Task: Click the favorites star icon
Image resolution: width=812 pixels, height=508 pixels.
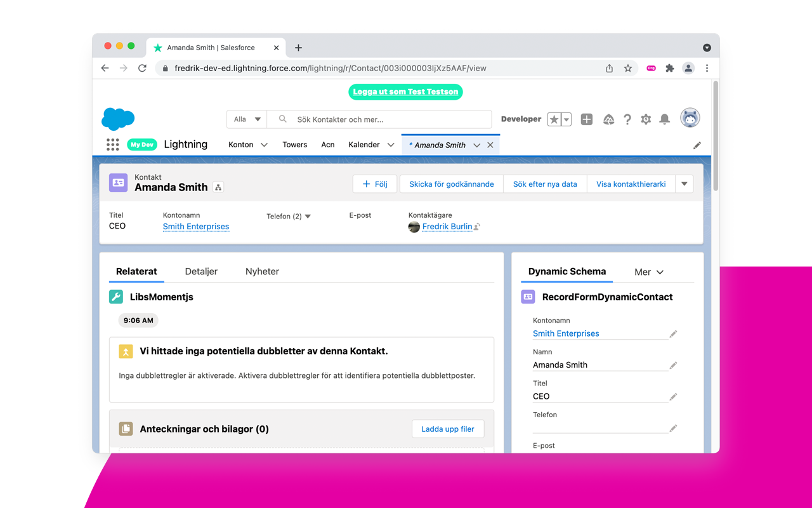Action: click(x=554, y=119)
